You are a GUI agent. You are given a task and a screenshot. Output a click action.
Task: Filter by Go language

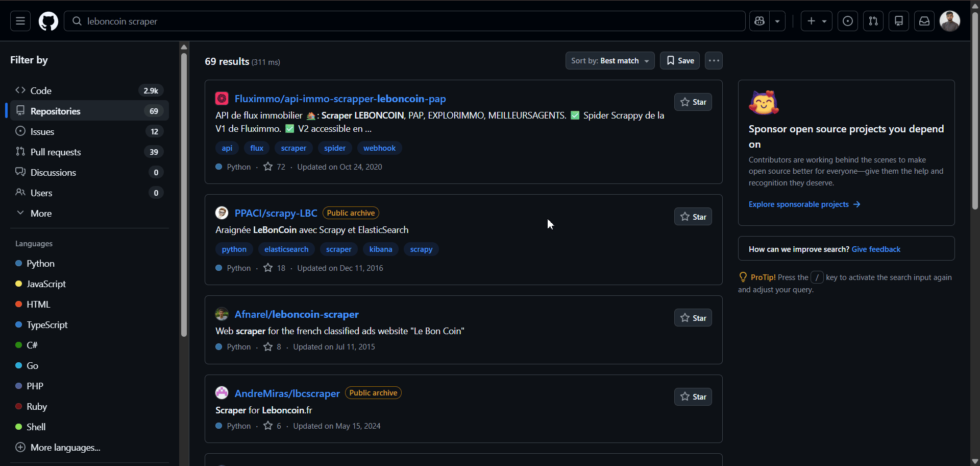(x=89, y=365)
